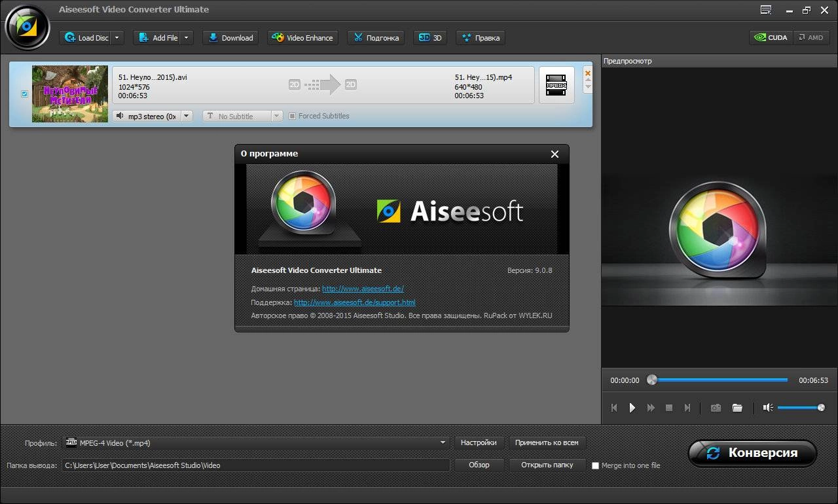
Task: Click the output filename 51. Неу...15).mp4
Action: [483, 77]
